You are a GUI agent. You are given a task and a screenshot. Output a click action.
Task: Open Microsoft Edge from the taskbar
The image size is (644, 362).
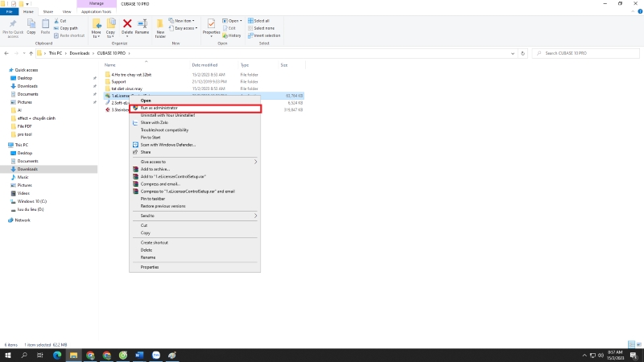point(57,356)
